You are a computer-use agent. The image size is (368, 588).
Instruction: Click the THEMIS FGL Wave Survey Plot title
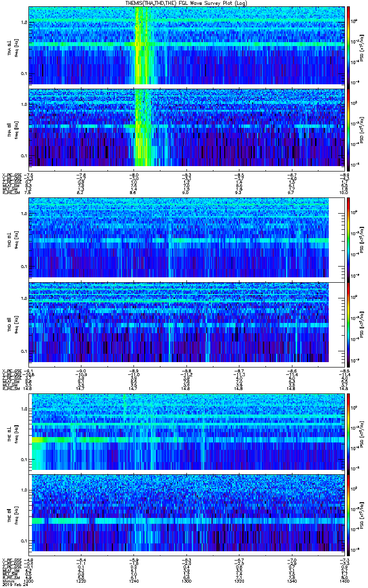pyautogui.click(x=185, y=3)
